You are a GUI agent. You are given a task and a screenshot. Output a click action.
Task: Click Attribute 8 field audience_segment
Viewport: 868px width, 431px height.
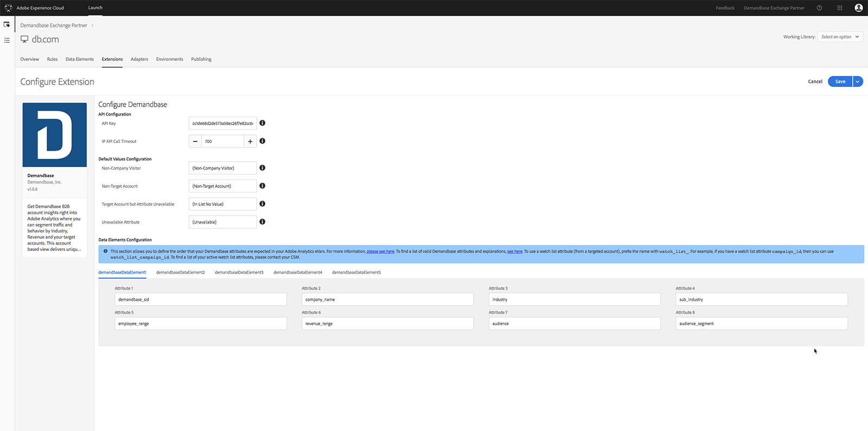pos(762,323)
